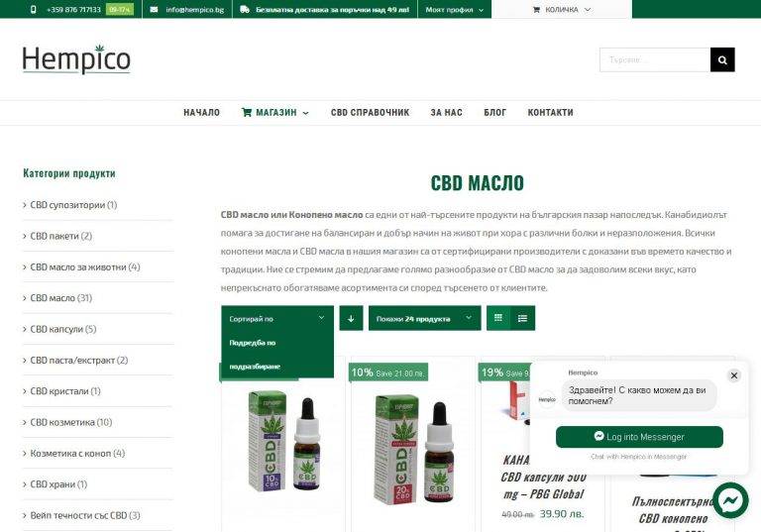Close the Messenger chat popup
The image size is (761, 532).
point(734,375)
